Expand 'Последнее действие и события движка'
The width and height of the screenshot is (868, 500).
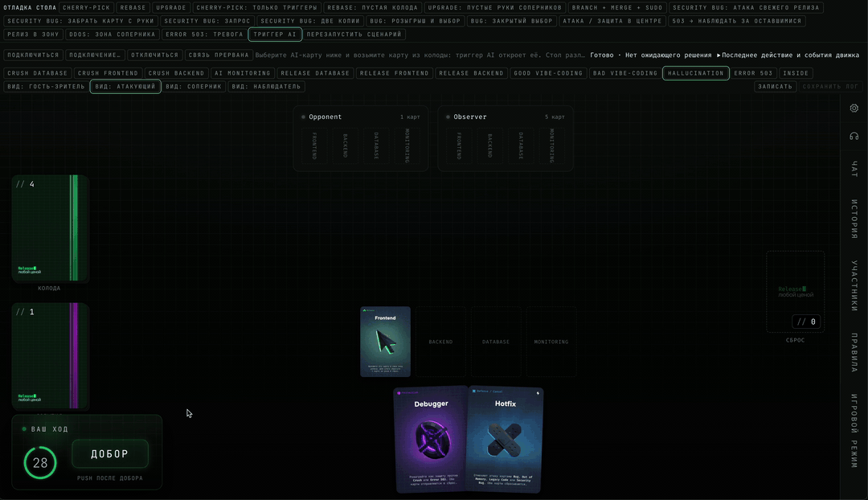pos(788,55)
